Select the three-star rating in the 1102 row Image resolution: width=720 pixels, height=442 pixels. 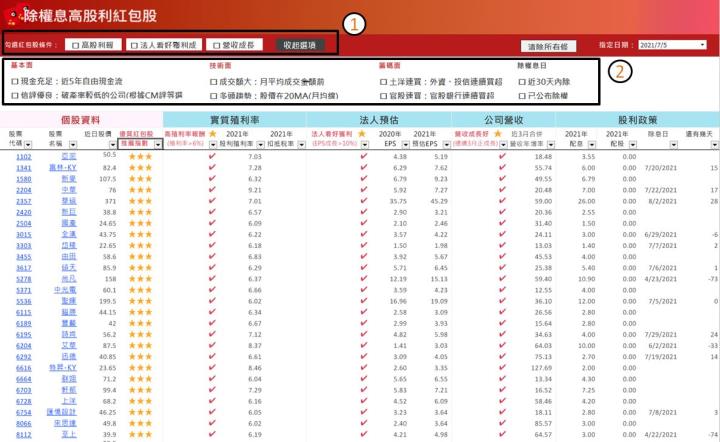click(x=140, y=157)
